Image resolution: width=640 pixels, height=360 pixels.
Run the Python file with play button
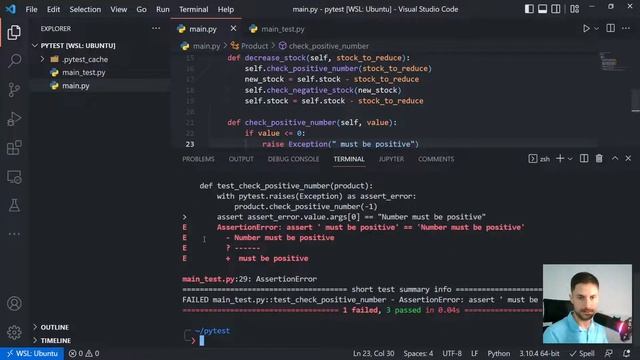586,29
